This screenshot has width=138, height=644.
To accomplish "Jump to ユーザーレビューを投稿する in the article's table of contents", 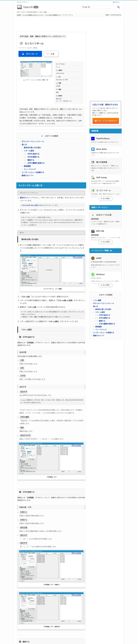I will coord(33,172).
